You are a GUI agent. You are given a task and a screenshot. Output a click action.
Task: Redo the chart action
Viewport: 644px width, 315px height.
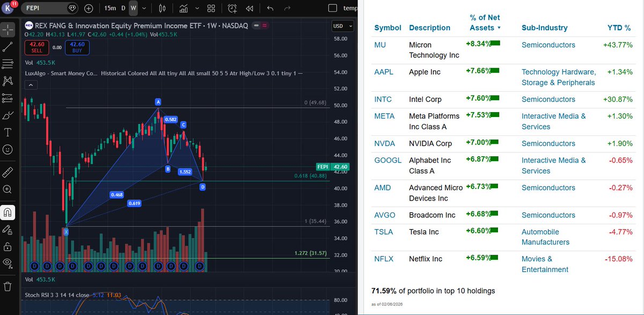tap(287, 9)
